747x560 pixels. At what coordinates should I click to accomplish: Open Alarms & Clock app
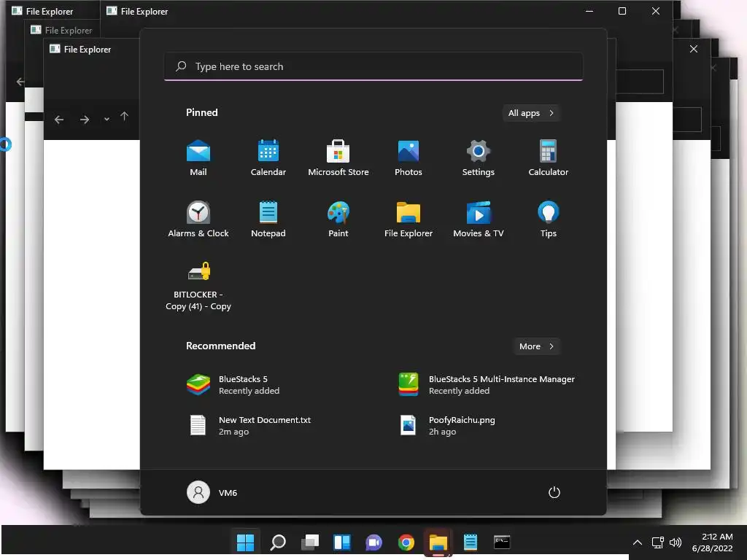point(198,219)
